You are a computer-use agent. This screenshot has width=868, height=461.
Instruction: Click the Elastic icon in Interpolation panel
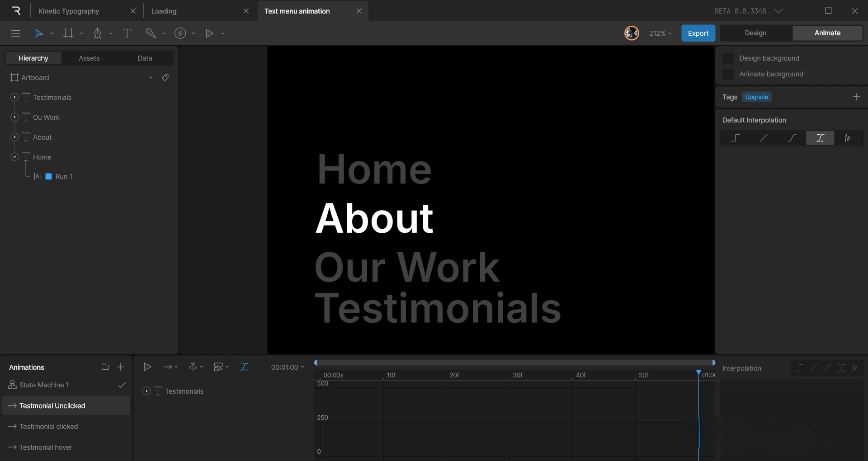tap(855, 368)
